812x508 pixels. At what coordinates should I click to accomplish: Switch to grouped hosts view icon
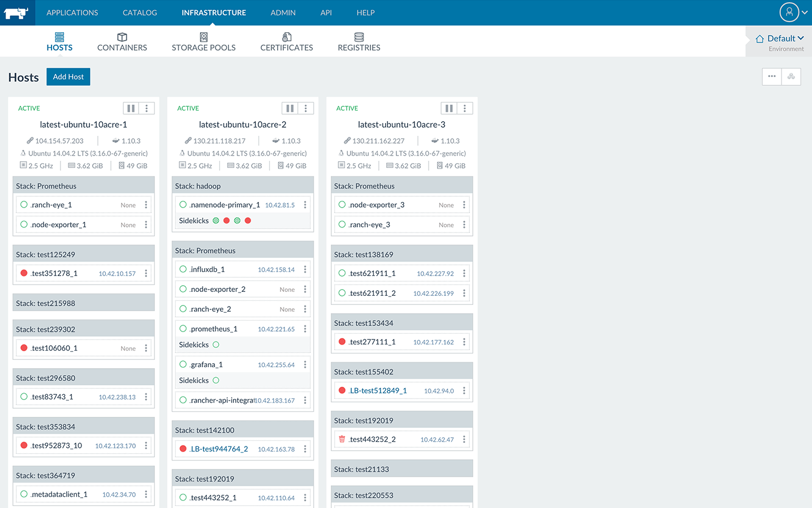(x=791, y=76)
